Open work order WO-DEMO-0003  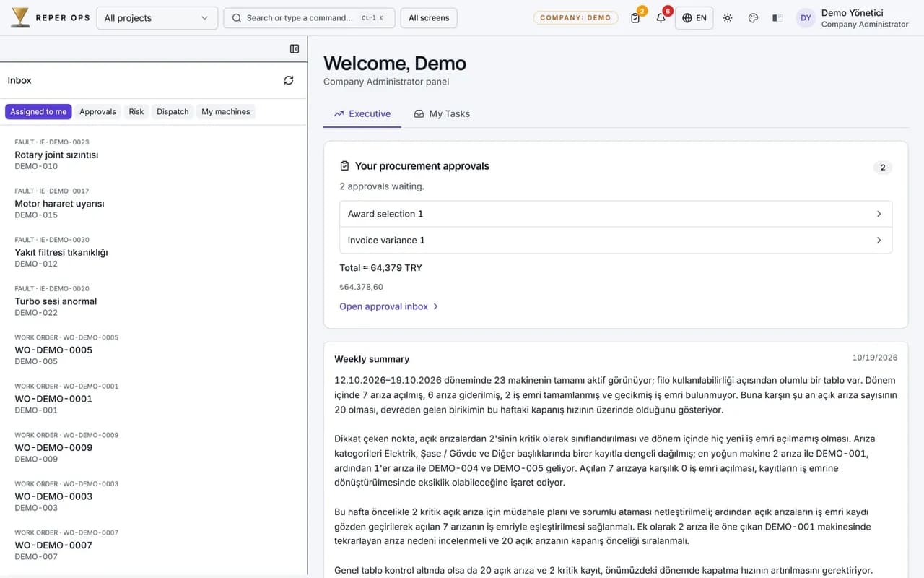coord(154,496)
